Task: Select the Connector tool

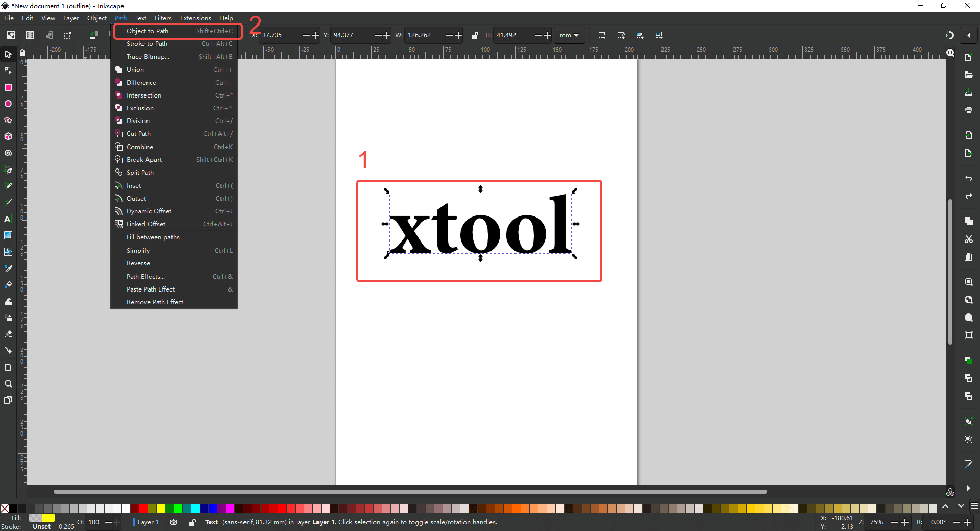Action: pyautogui.click(x=8, y=350)
